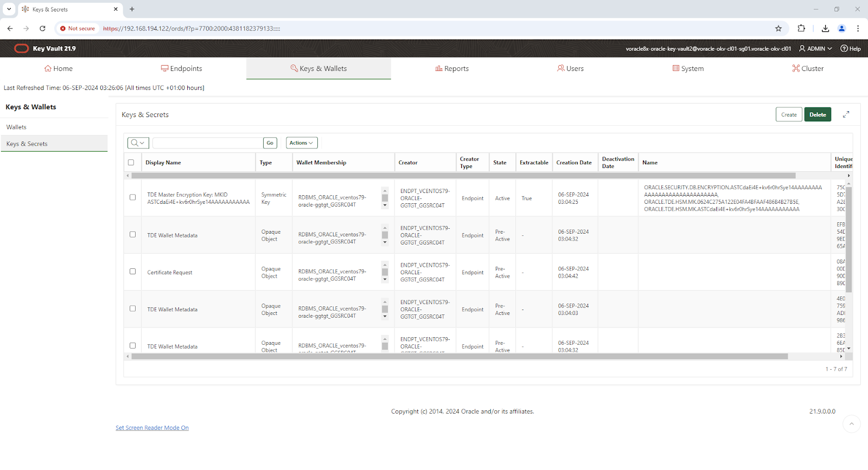Maximize the Keys & Secrets region
This screenshot has width=868, height=470.
[x=846, y=114]
